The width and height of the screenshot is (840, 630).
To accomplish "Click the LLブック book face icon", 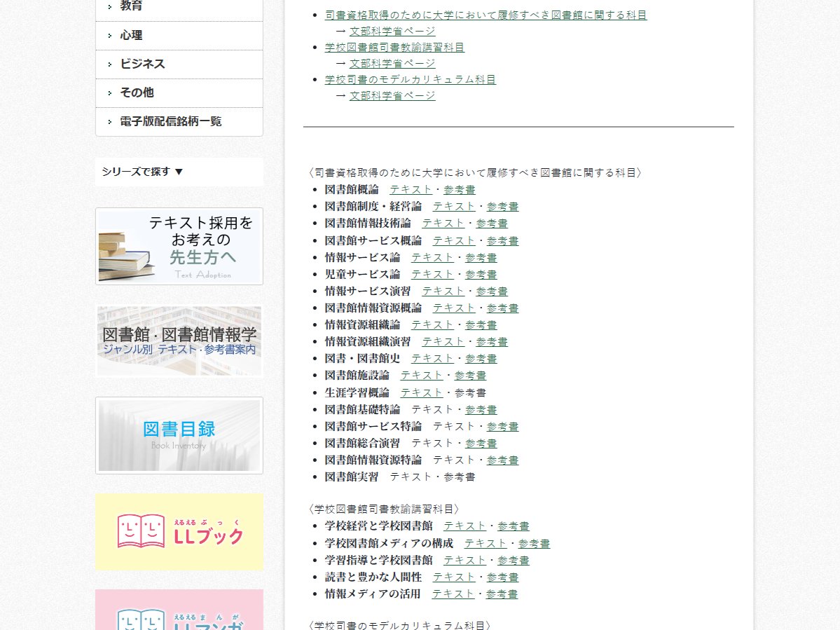I will pos(141,530).
